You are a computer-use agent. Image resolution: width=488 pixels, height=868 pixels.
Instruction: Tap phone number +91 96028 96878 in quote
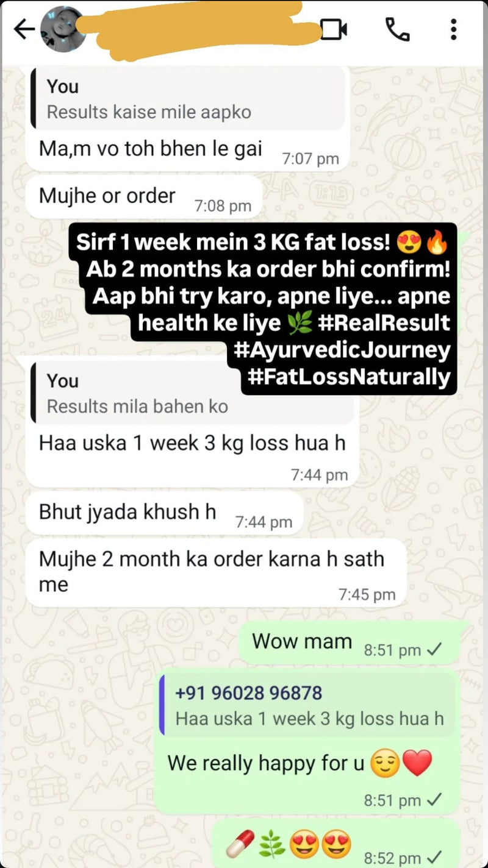(248, 693)
